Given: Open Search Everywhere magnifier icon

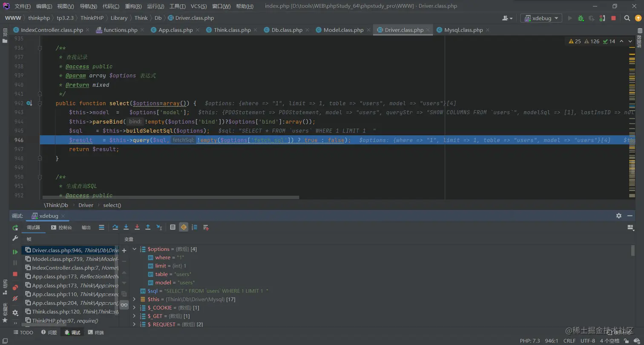Looking at the screenshot, I should [x=627, y=18].
